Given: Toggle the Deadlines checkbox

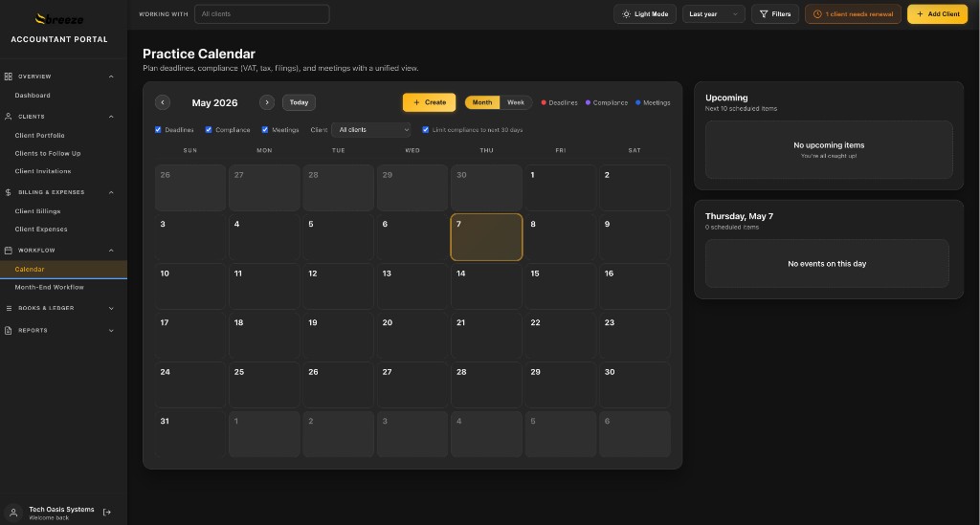Looking at the screenshot, I should coord(158,130).
